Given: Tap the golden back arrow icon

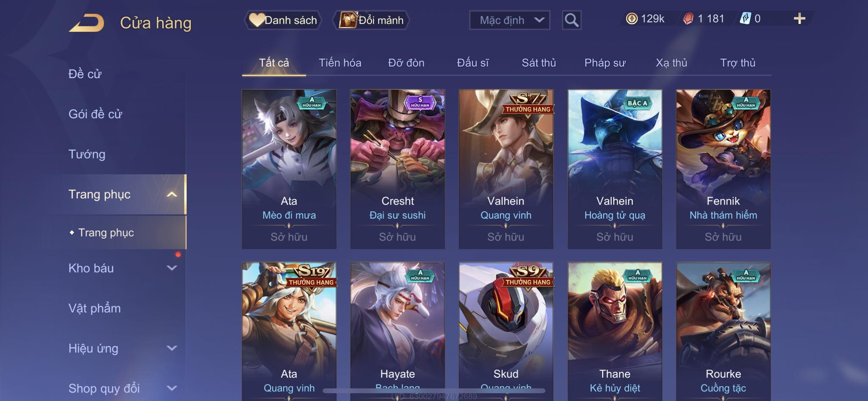Looking at the screenshot, I should pos(86,23).
